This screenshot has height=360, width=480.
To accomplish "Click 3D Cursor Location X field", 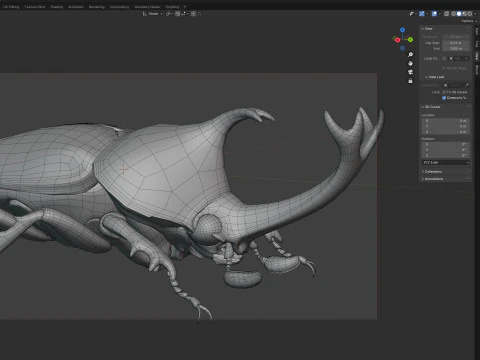I will [x=446, y=121].
